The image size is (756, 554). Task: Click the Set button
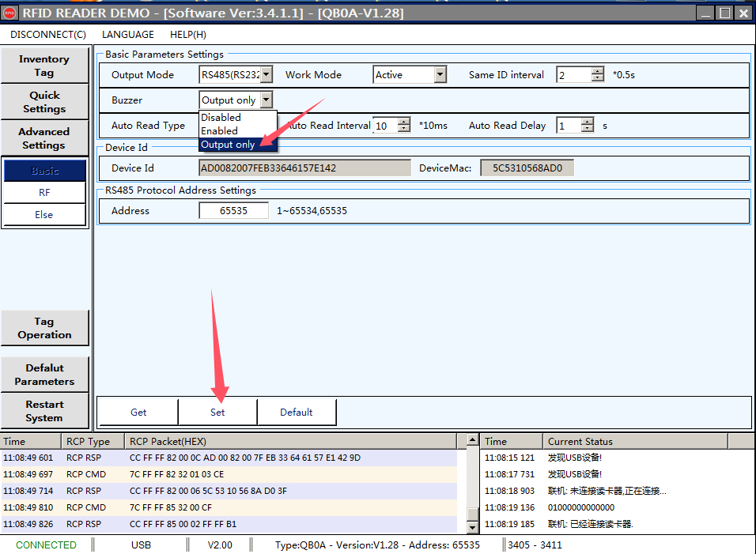pyautogui.click(x=217, y=413)
